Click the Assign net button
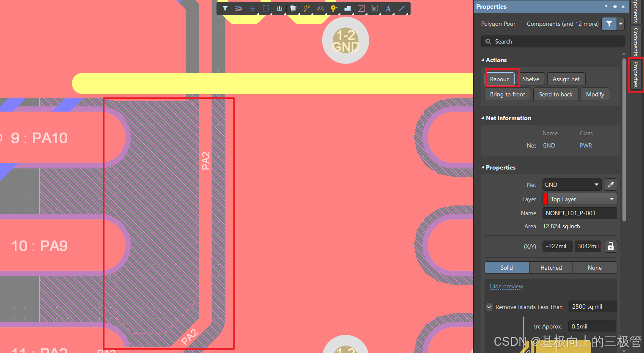 [x=566, y=79]
